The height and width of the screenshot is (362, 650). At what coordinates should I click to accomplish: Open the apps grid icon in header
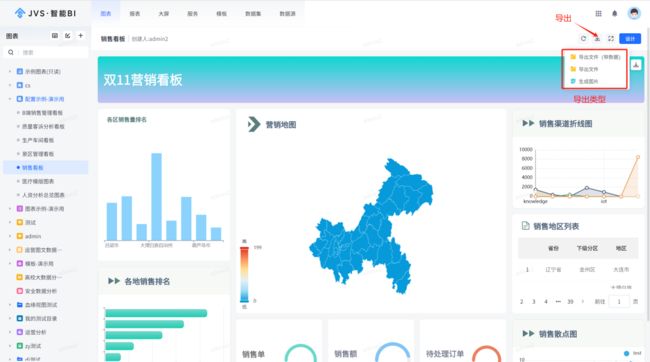click(x=598, y=14)
